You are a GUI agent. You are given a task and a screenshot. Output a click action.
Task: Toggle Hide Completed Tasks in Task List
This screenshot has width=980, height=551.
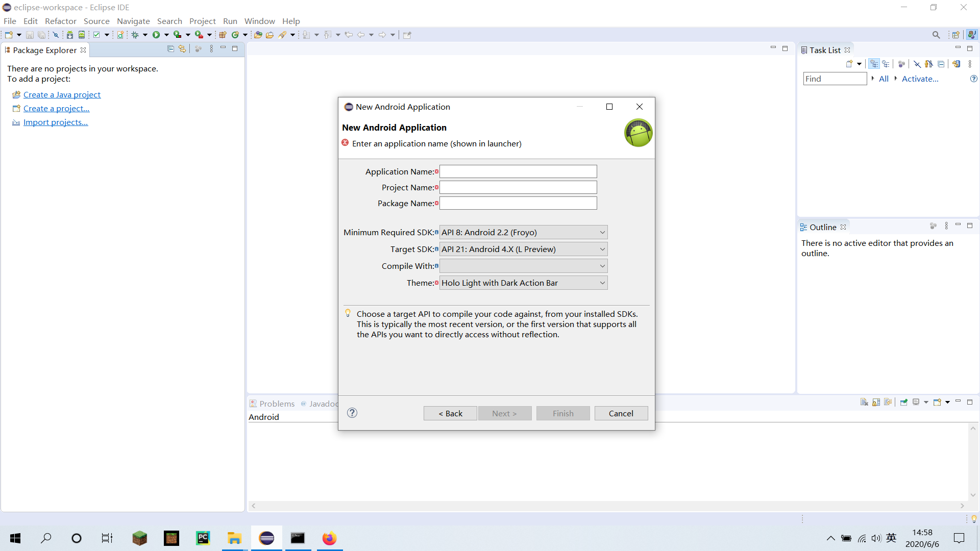917,64
